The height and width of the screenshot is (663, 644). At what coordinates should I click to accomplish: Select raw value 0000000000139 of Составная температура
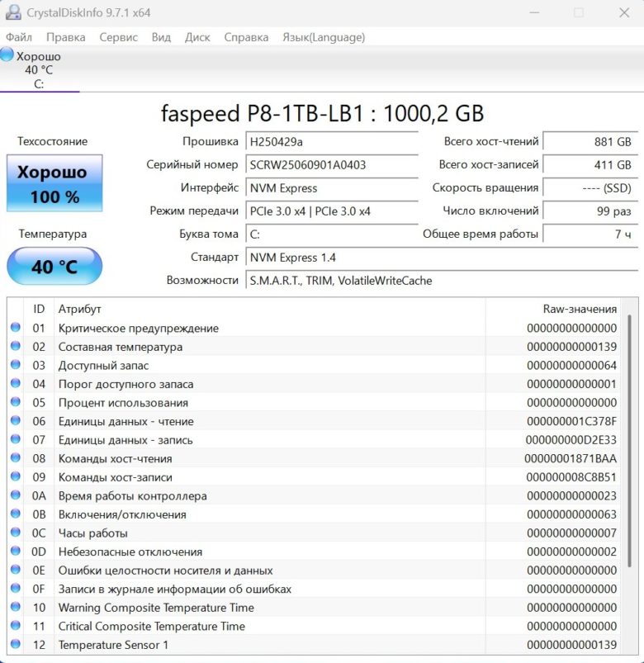coord(571,347)
